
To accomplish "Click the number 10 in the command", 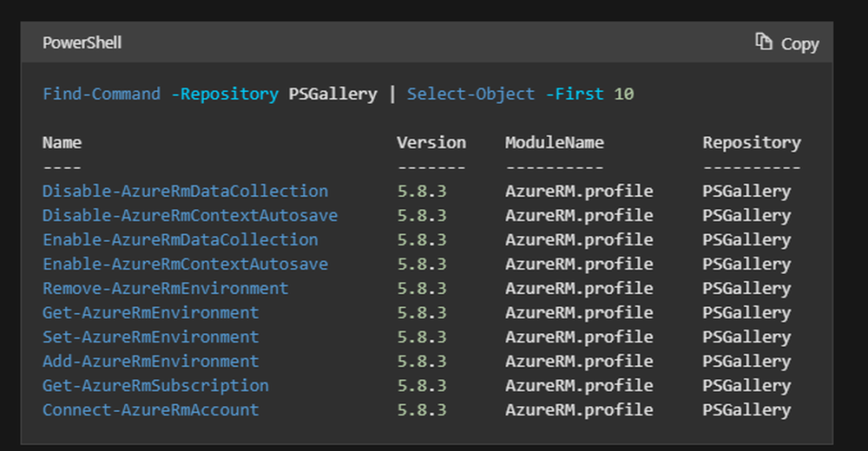I will 624,94.
